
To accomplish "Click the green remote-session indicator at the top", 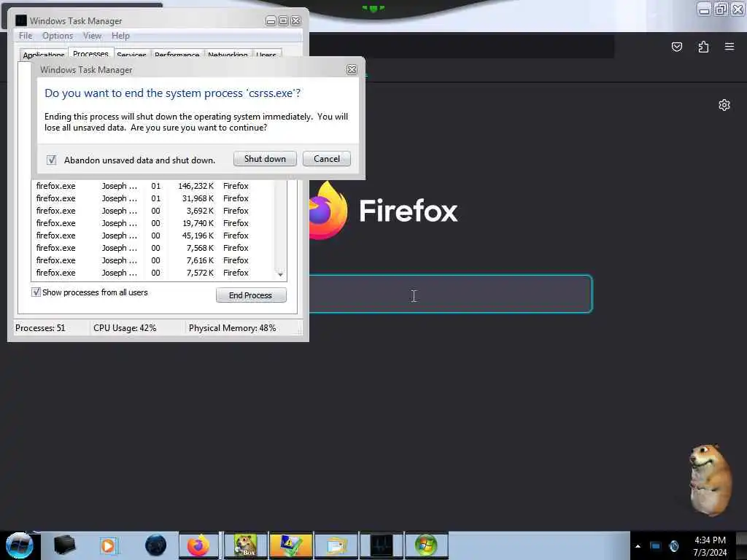I will [x=373, y=8].
